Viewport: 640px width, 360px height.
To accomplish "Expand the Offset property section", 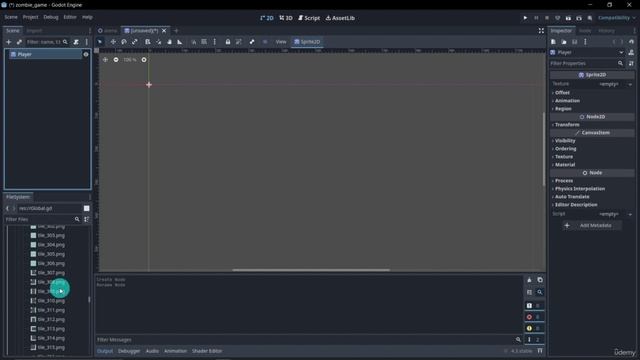I will click(562, 93).
